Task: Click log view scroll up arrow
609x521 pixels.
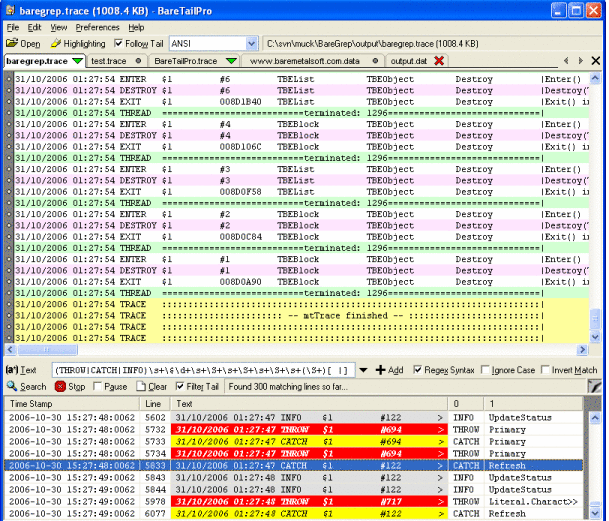Action: coord(595,78)
